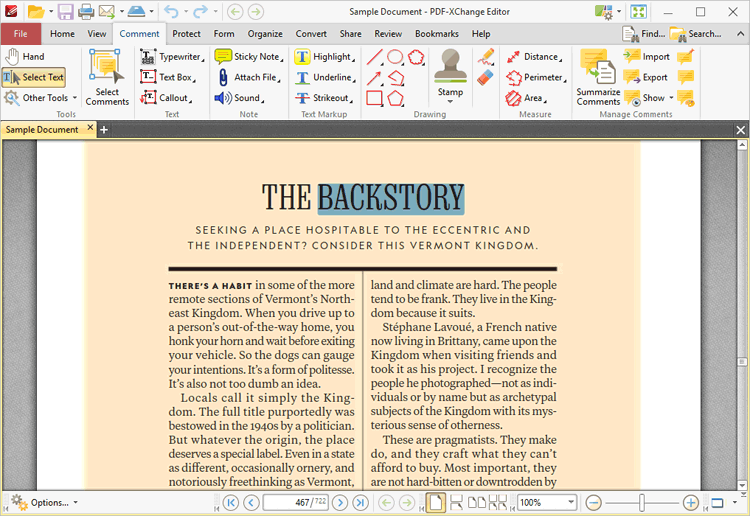Click Export comments
Screen dimensions: 750x516
[646, 77]
